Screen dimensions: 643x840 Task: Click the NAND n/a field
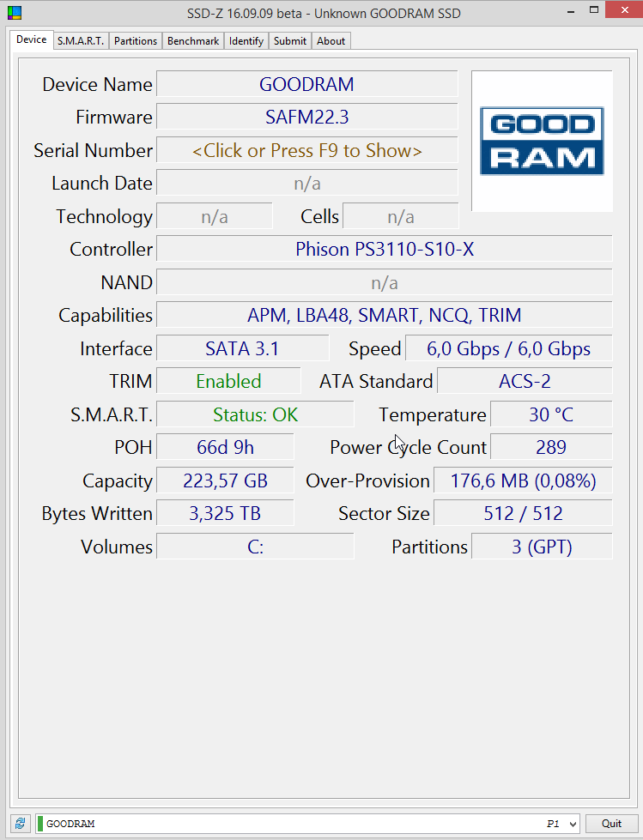[385, 282]
